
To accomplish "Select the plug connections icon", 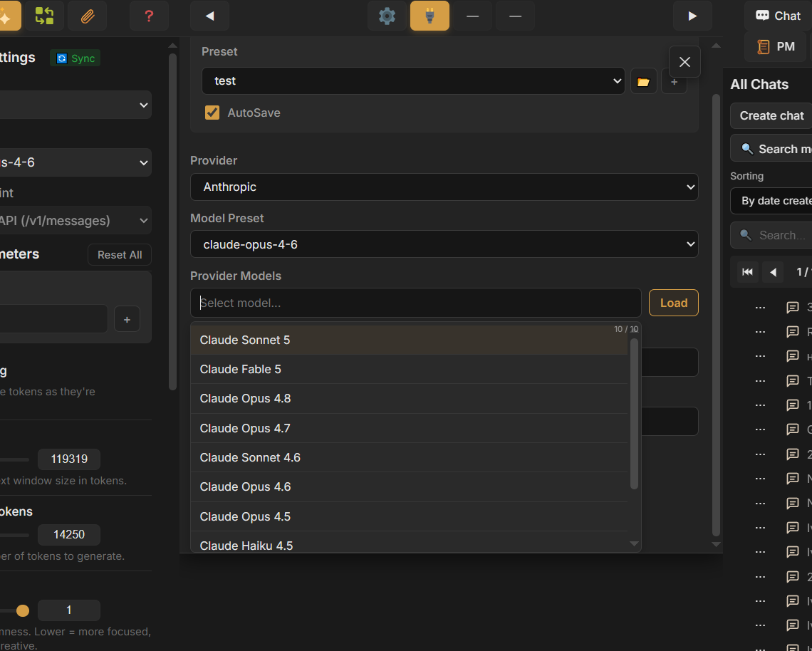I will pyautogui.click(x=430, y=16).
